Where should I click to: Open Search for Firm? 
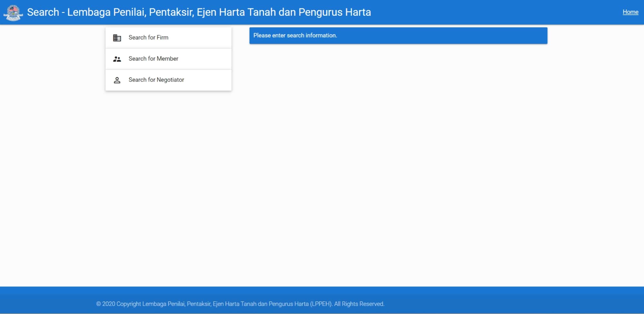click(x=168, y=38)
